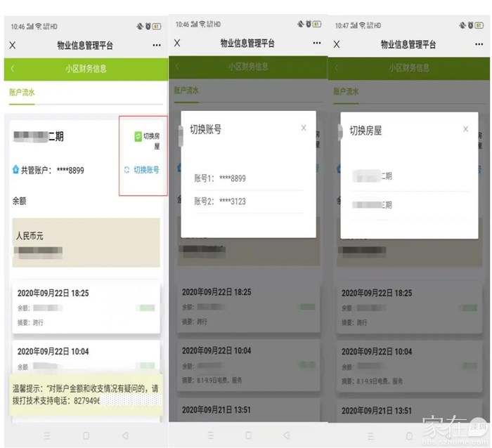Screen dimensions: 492x448
Task: Tap the 人民币元 balance card
Action: [86, 242]
